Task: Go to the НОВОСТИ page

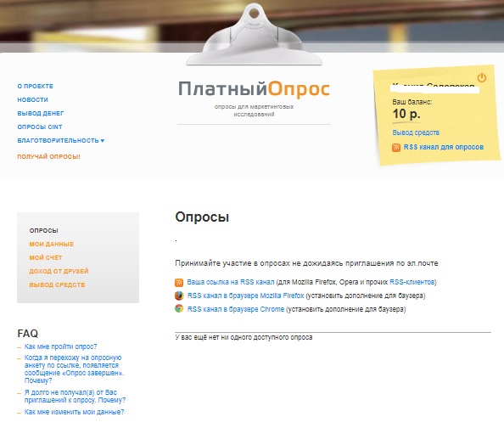Action: pos(33,99)
